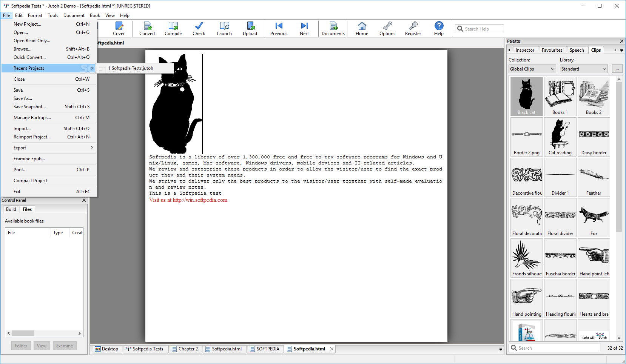Close the Palette pane
626x364 pixels.
(x=621, y=41)
